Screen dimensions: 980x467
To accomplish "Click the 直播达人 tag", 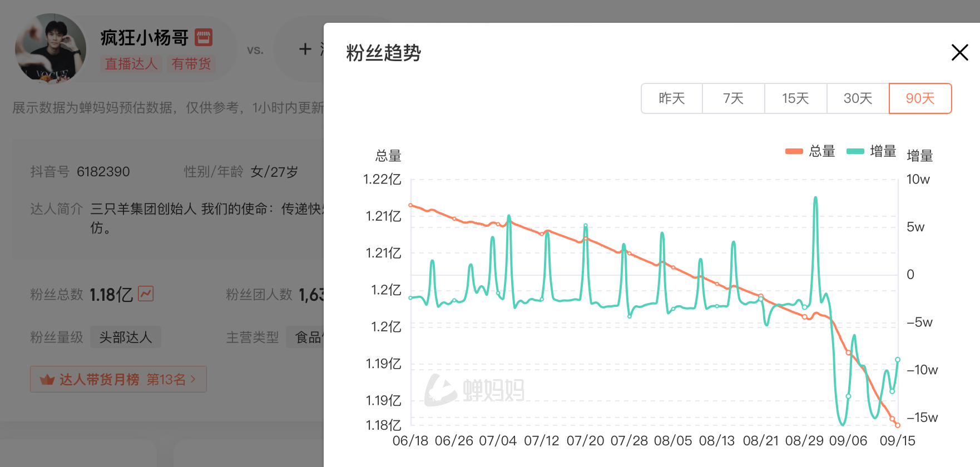I will pos(131,64).
